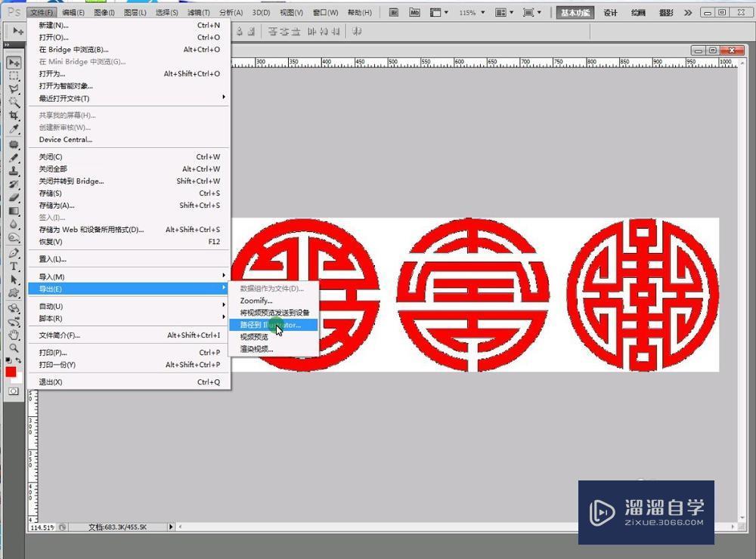Open the screen mode dropdown

pos(532,13)
